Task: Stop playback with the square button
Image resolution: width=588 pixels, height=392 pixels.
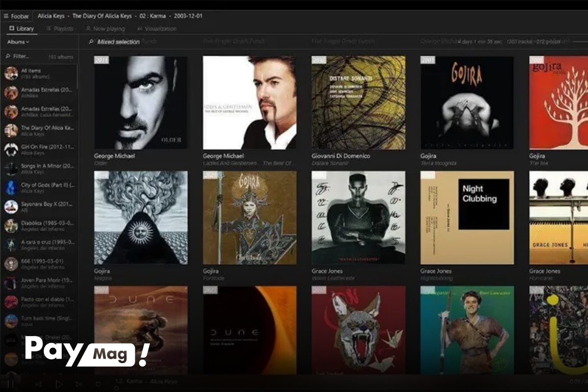Action: click(98, 384)
